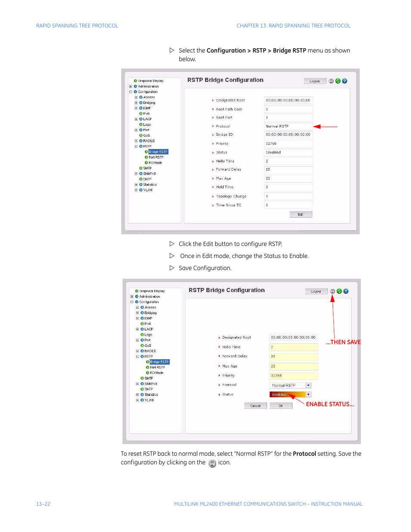The height and width of the screenshot is (532, 411).
Task: Open the Status dropdown showing Enabled
Action: (308, 395)
